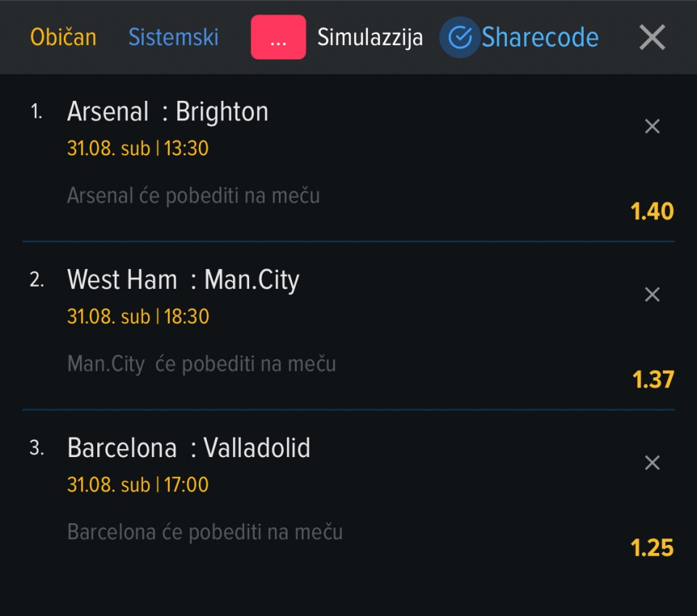
Task: Click 'Barcelona će pobediti na meču' text
Action: tap(205, 533)
